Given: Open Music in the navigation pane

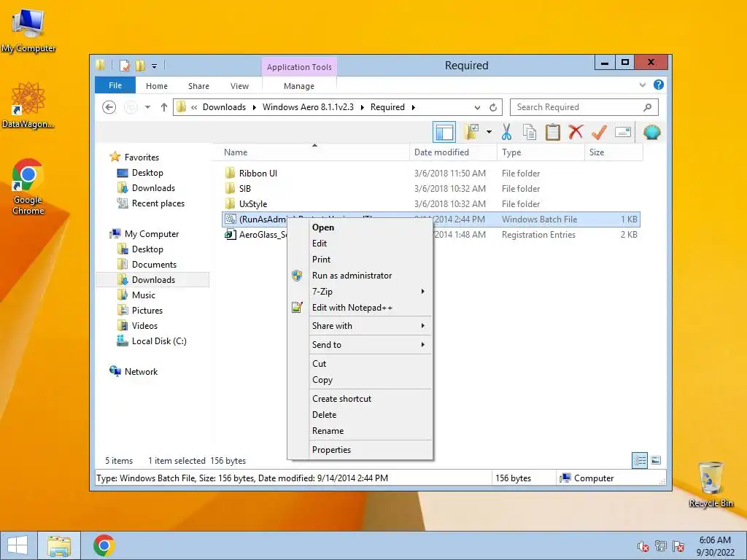Looking at the screenshot, I should (x=144, y=295).
